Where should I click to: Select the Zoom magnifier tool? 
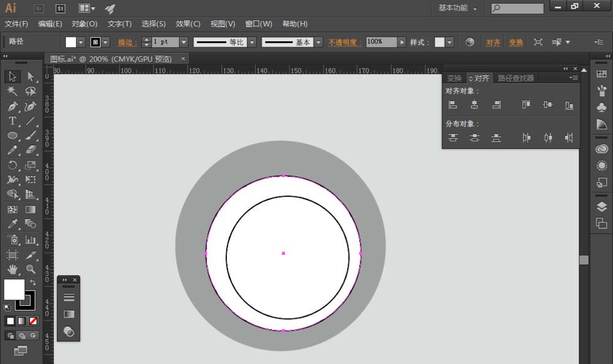pyautogui.click(x=31, y=269)
